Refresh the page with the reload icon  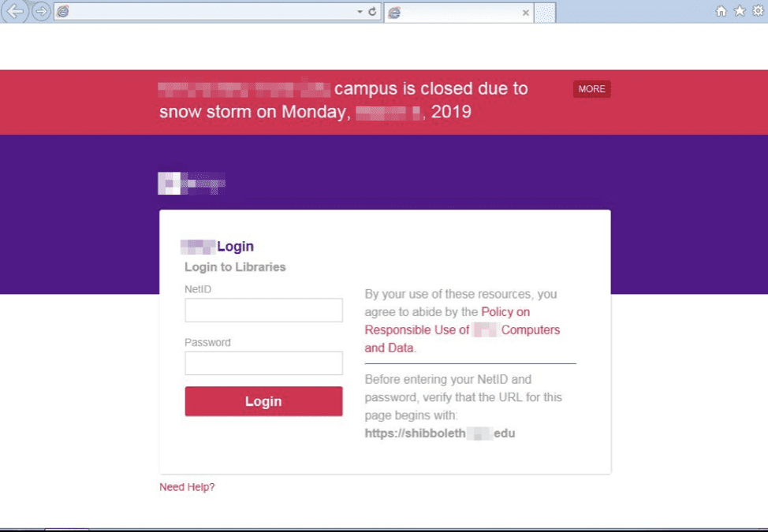pos(372,11)
